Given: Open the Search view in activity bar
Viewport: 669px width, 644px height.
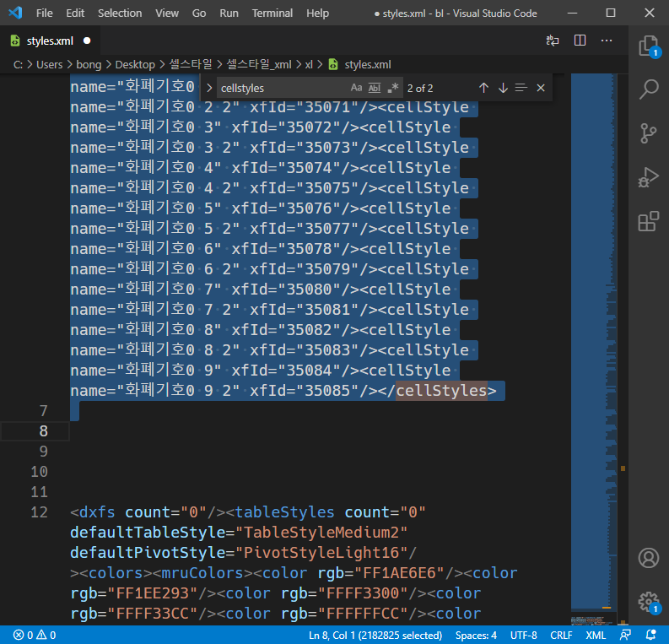Looking at the screenshot, I should pyautogui.click(x=649, y=89).
